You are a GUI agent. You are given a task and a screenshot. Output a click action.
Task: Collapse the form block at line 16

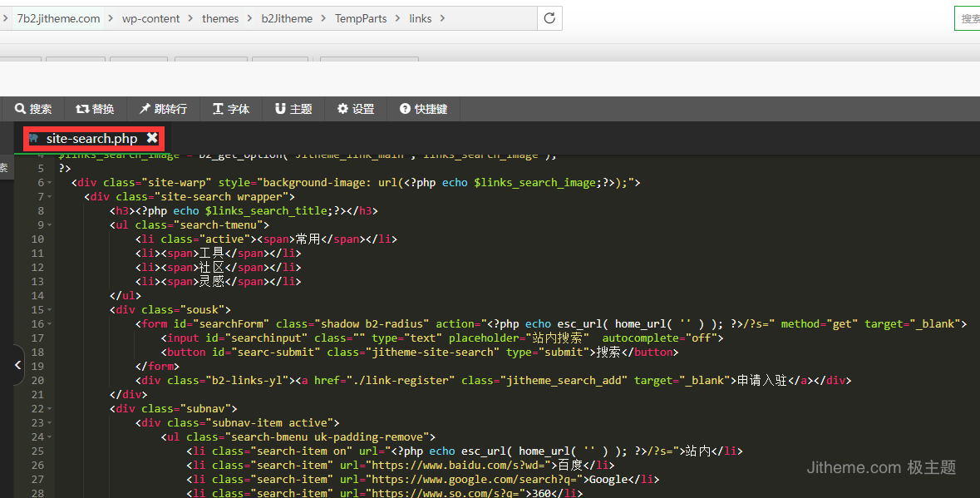click(50, 324)
